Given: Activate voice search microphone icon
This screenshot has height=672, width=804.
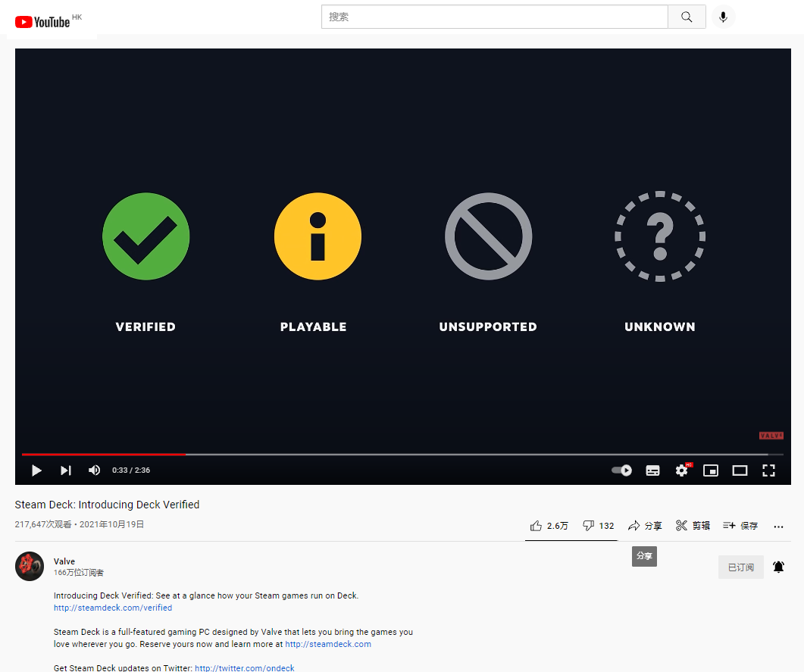Looking at the screenshot, I should tap(724, 17).
